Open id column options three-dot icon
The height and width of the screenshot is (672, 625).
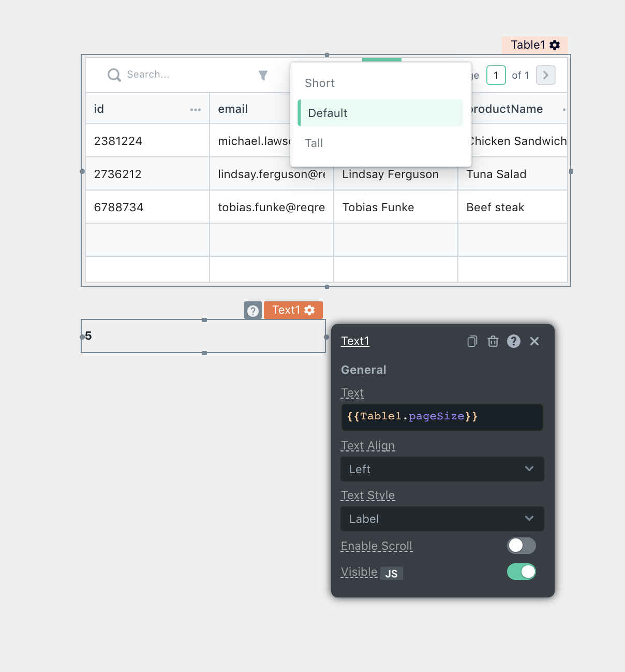[x=196, y=109]
